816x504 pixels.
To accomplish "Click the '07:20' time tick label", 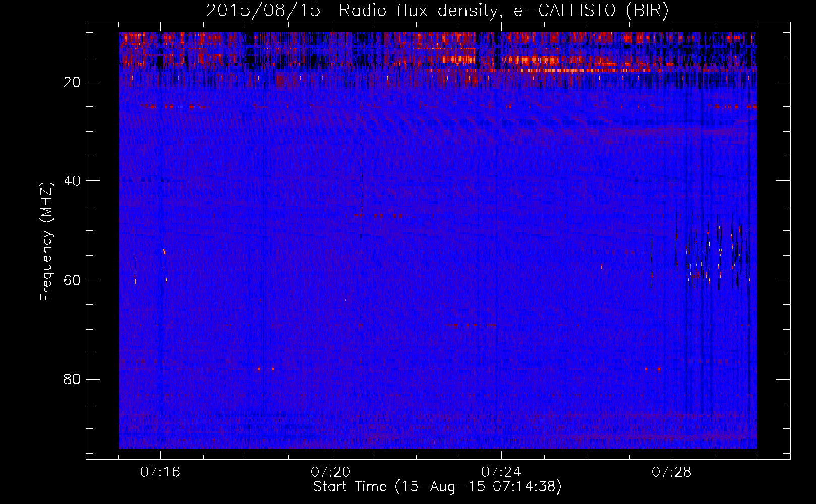I will coord(331,472).
